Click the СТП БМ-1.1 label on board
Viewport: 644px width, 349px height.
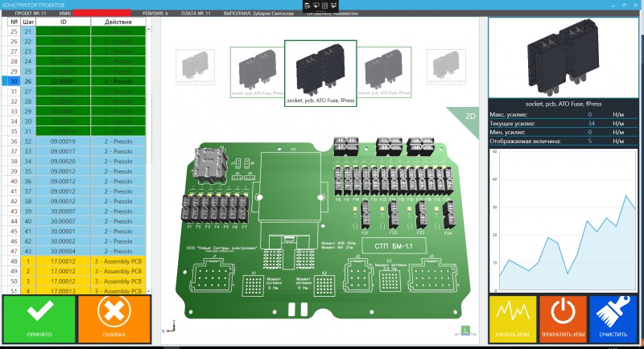(394, 246)
